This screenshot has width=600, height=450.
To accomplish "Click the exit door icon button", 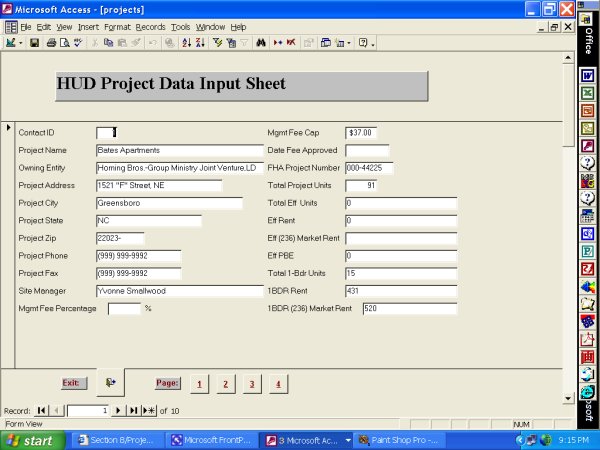I will tap(110, 382).
